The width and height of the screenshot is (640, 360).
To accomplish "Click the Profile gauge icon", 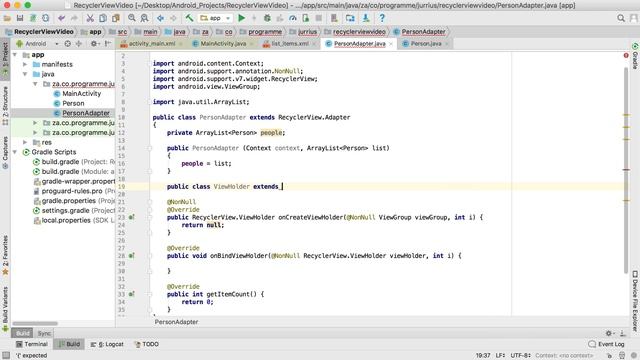I will pos(293,18).
